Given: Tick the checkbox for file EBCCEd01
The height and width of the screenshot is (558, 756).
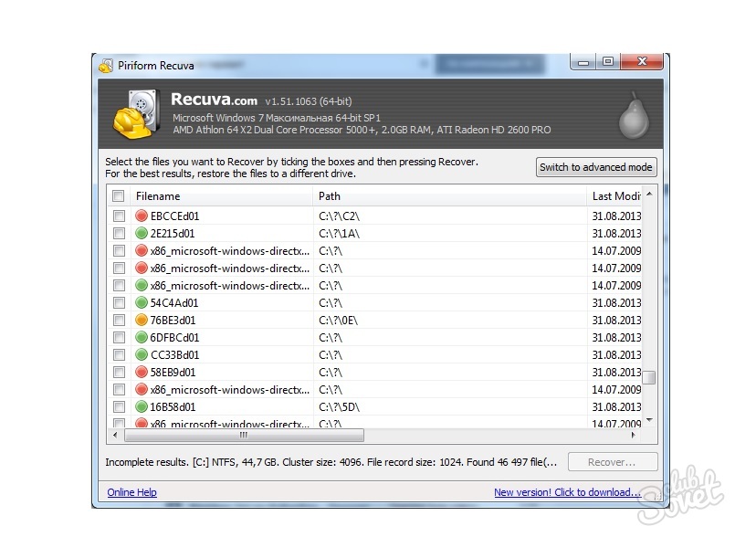Looking at the screenshot, I should point(119,216).
